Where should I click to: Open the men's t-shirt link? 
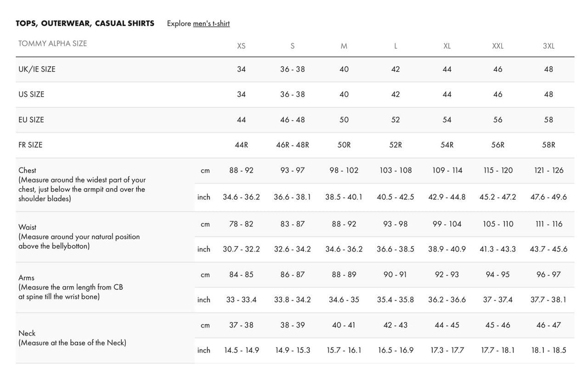[211, 23]
